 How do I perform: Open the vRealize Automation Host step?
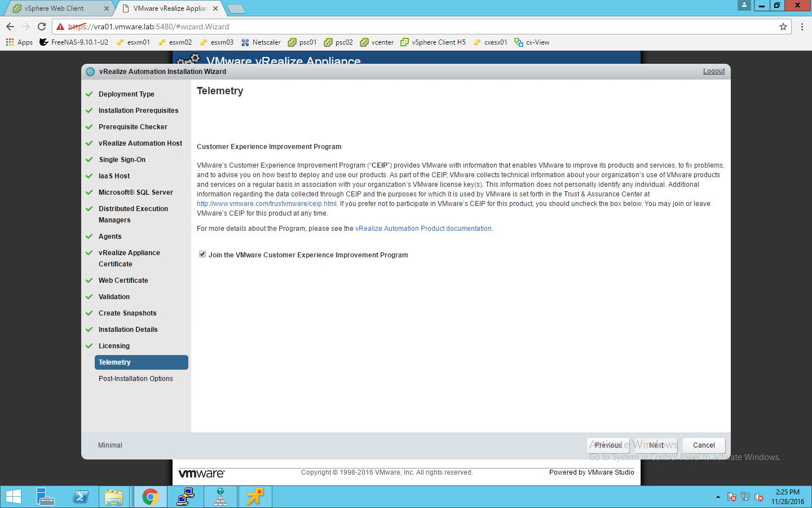click(140, 143)
